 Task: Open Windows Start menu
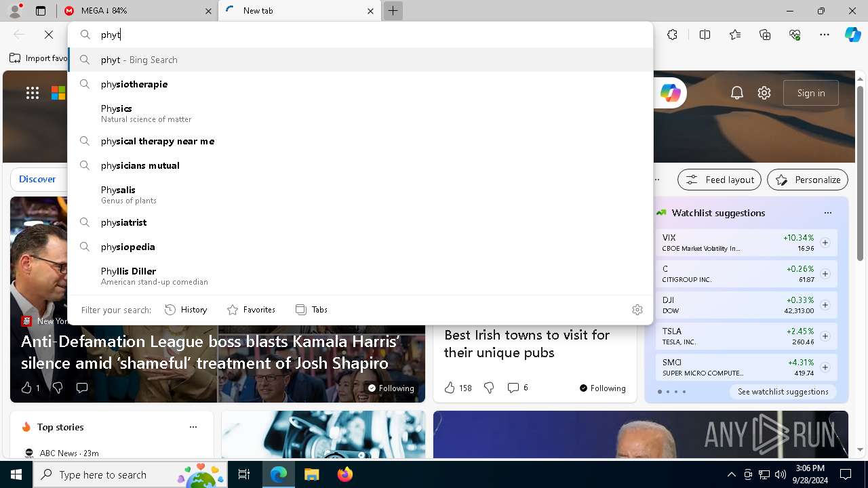coord(16,474)
